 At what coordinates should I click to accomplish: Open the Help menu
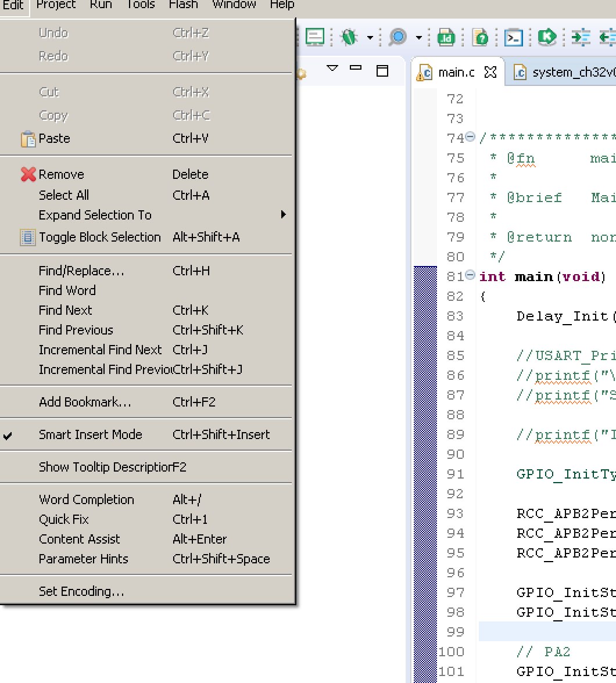pyautogui.click(x=282, y=5)
